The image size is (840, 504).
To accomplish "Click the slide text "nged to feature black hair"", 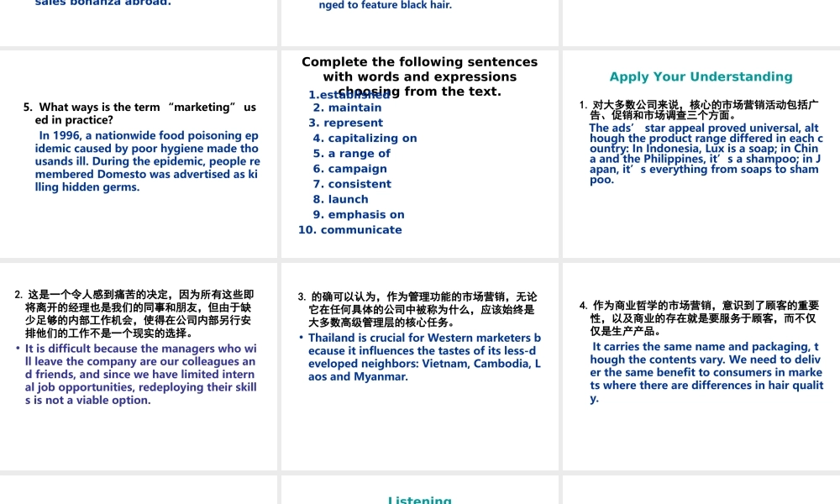I will (385, 5).
